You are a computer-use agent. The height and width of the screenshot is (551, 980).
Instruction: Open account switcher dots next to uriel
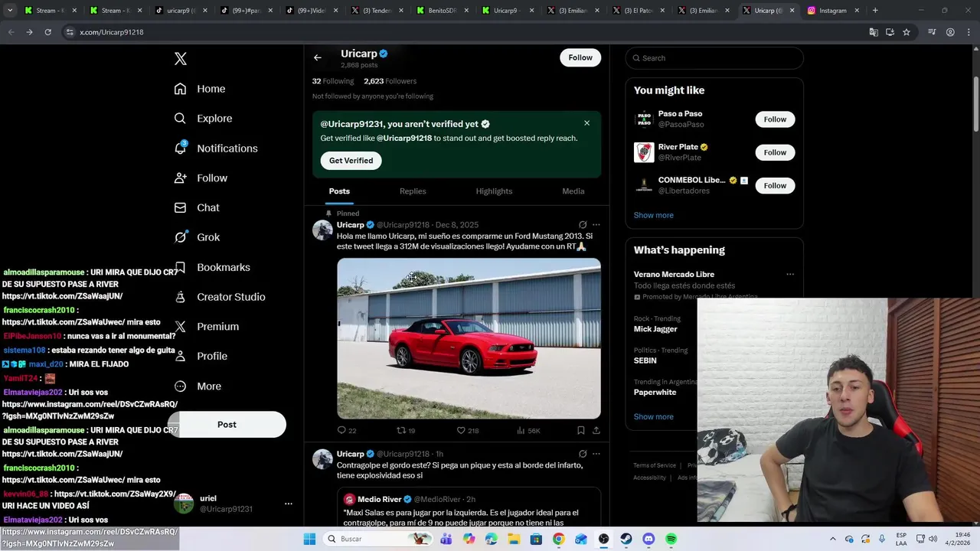(289, 504)
